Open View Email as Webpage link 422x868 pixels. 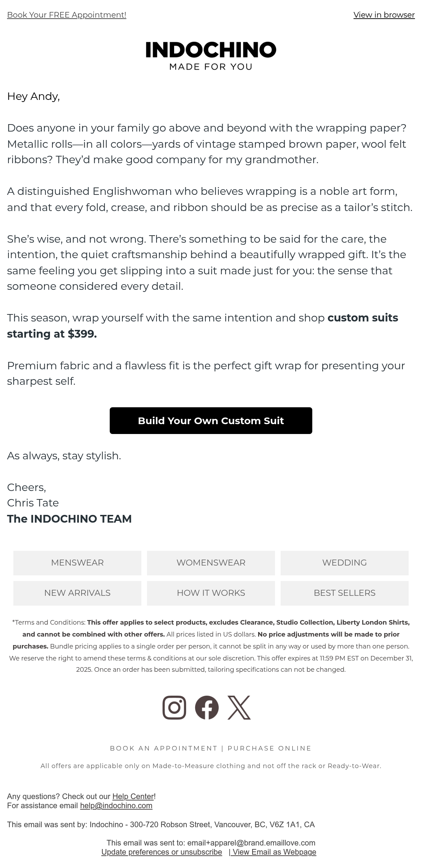pyautogui.click(x=273, y=852)
